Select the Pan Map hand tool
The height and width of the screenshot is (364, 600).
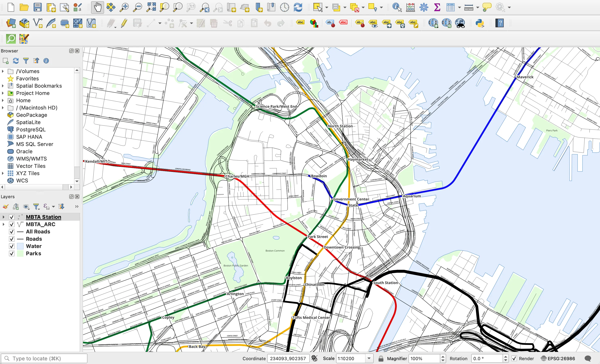(97, 7)
